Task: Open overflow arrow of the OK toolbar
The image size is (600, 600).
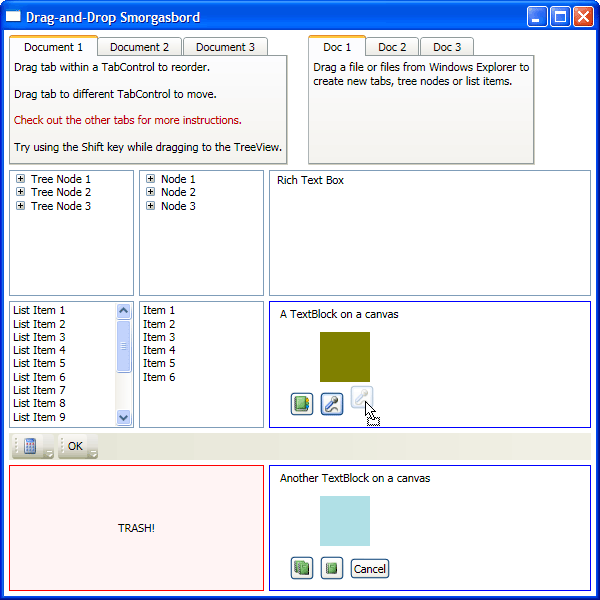Action: click(x=93, y=454)
